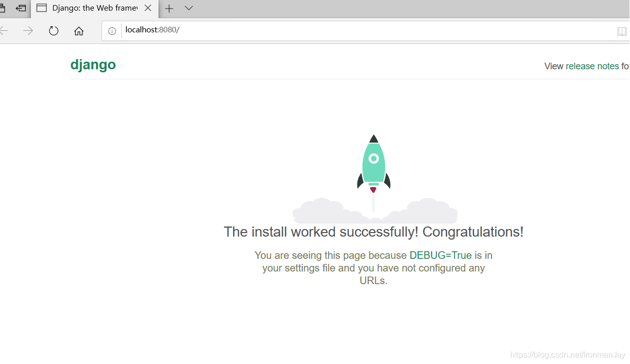
Task: Open reading view icon in address bar
Action: 622,31
